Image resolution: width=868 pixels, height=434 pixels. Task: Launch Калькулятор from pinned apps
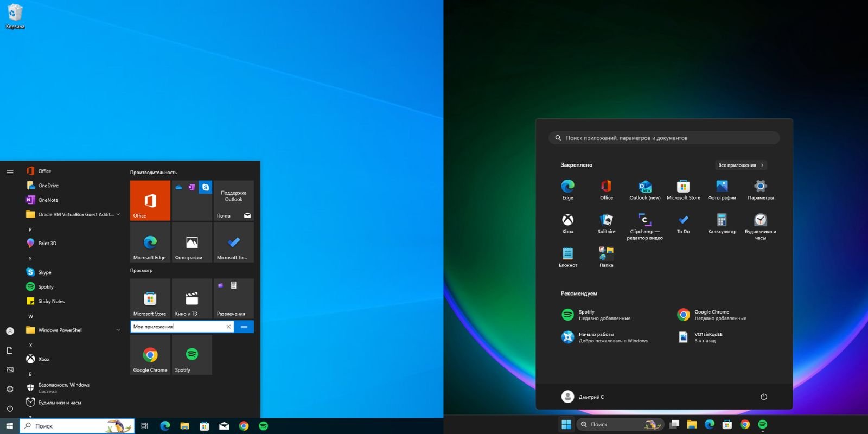point(722,223)
